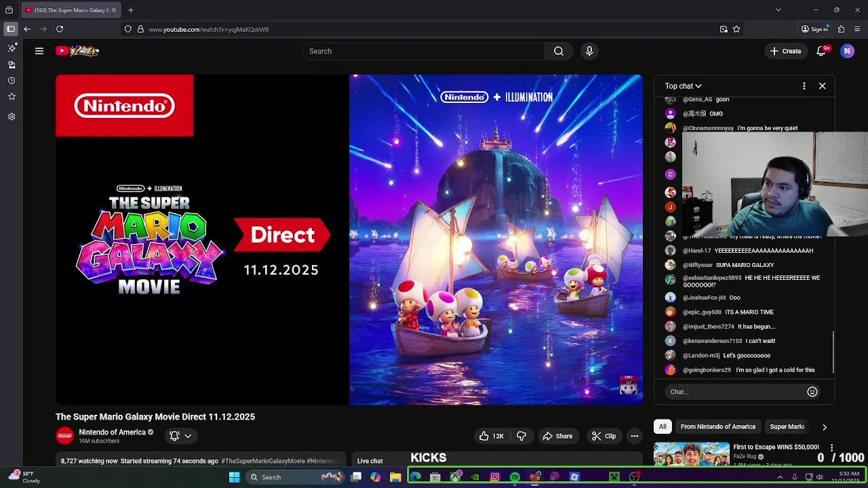Open History clock icon in sidebar

point(12,81)
